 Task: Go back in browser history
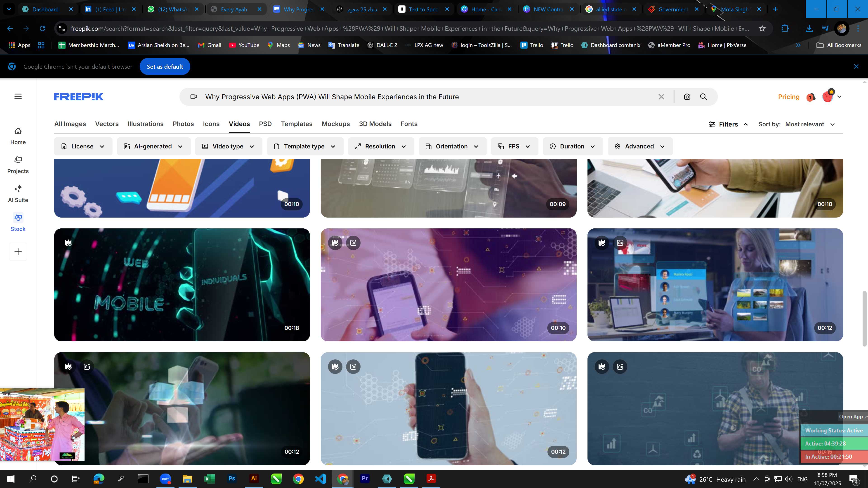[x=10, y=28]
